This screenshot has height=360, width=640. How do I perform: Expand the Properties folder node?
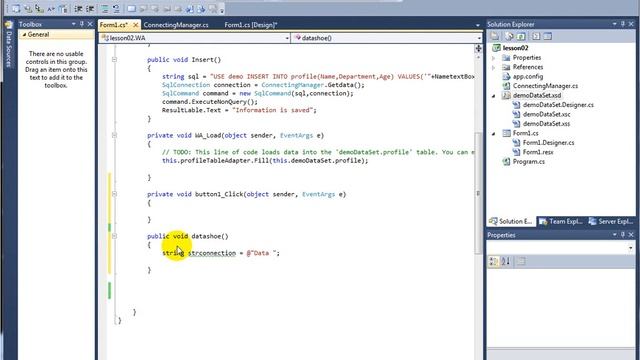(x=493, y=58)
